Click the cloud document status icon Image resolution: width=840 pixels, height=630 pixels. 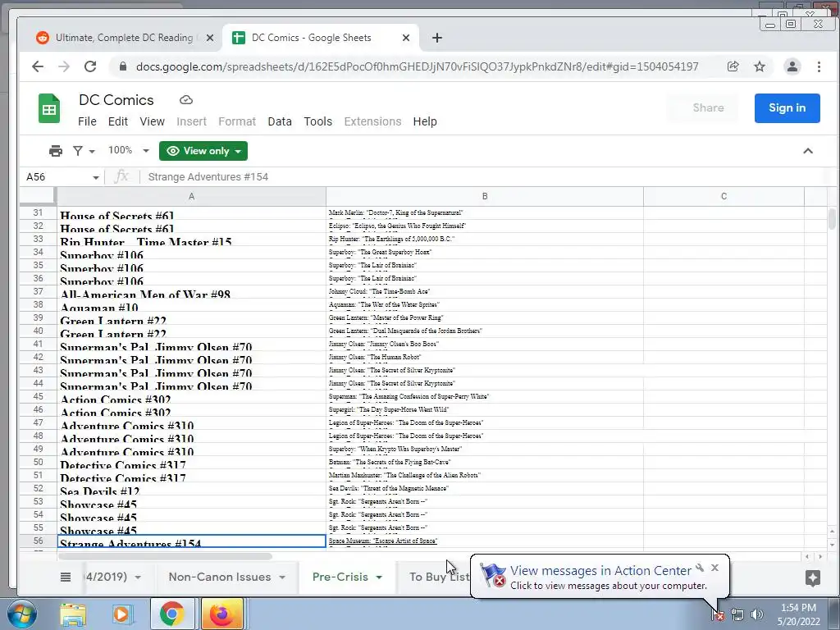coord(186,100)
